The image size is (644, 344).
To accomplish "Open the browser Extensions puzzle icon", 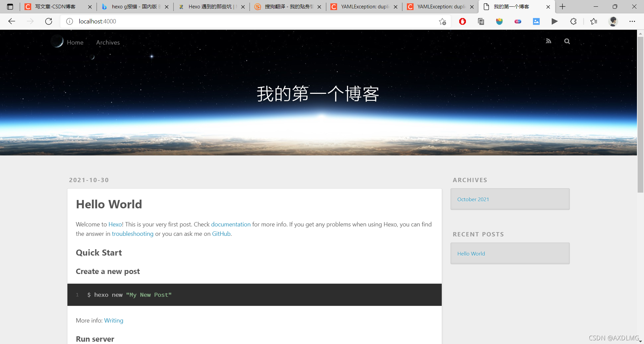I will point(573,21).
